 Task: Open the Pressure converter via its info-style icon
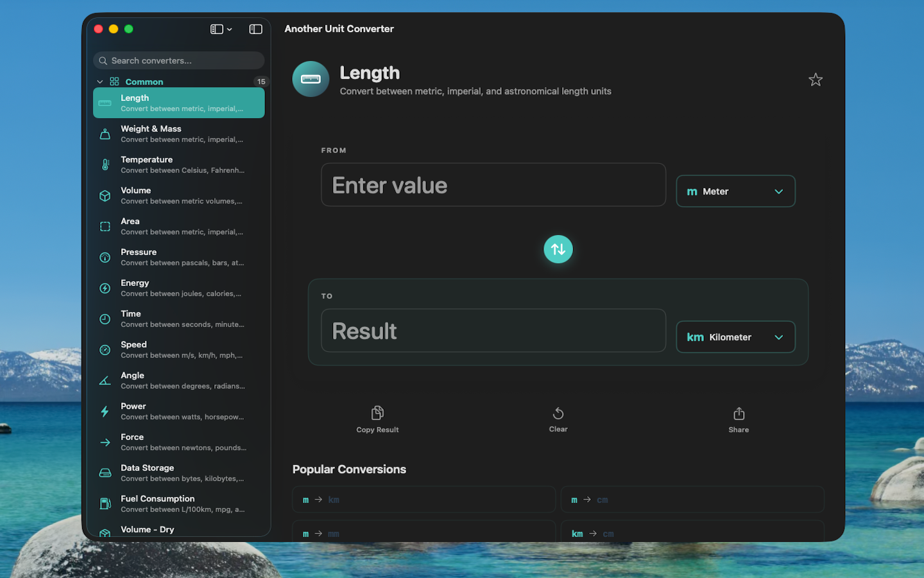pos(105,257)
